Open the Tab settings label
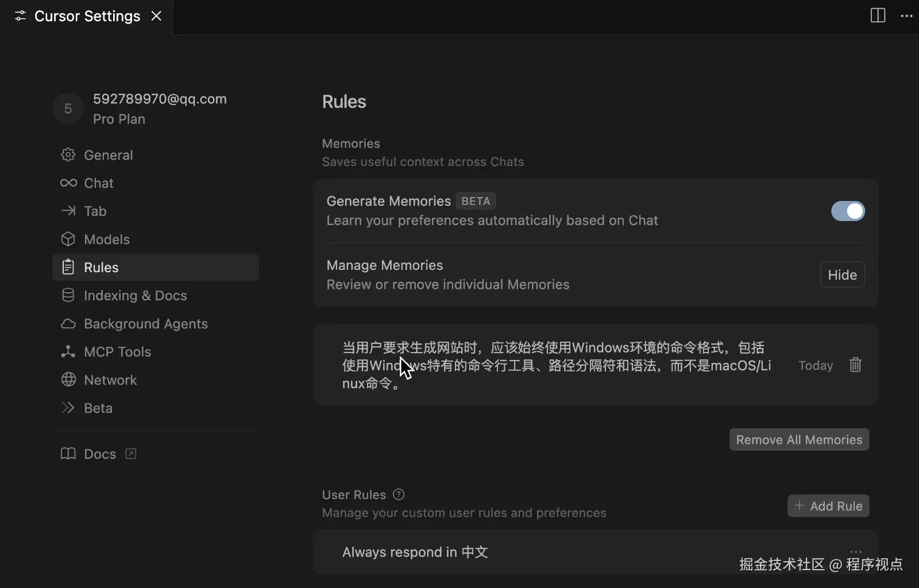Screen dimensions: 919x588 pos(95,211)
